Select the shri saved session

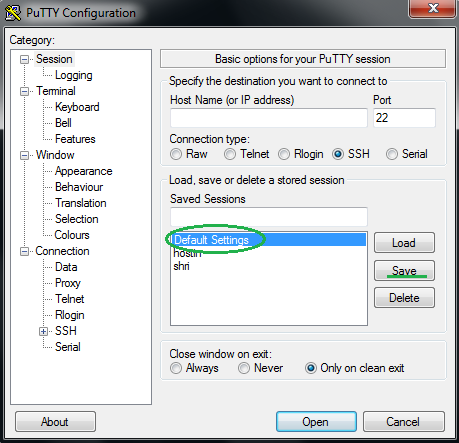pos(182,266)
